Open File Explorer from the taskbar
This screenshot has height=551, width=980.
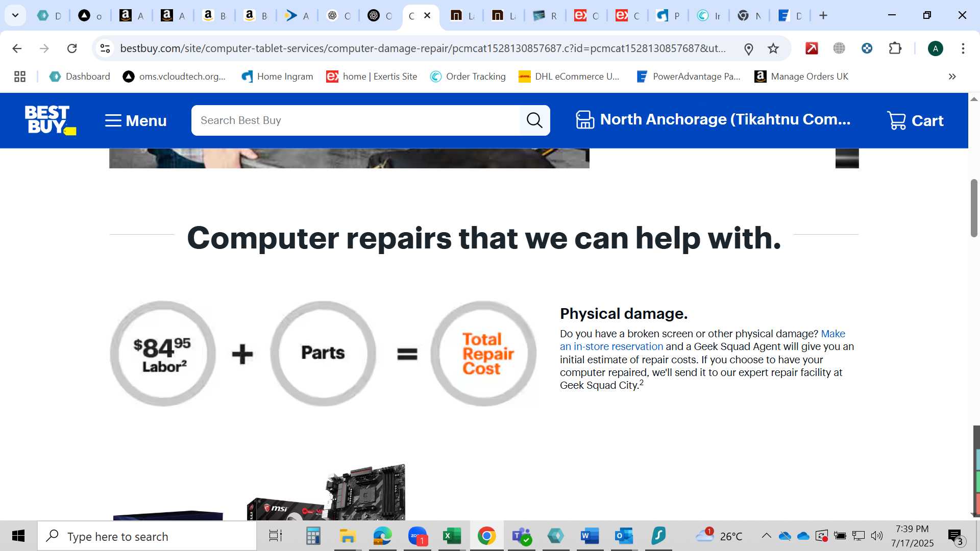(x=348, y=536)
